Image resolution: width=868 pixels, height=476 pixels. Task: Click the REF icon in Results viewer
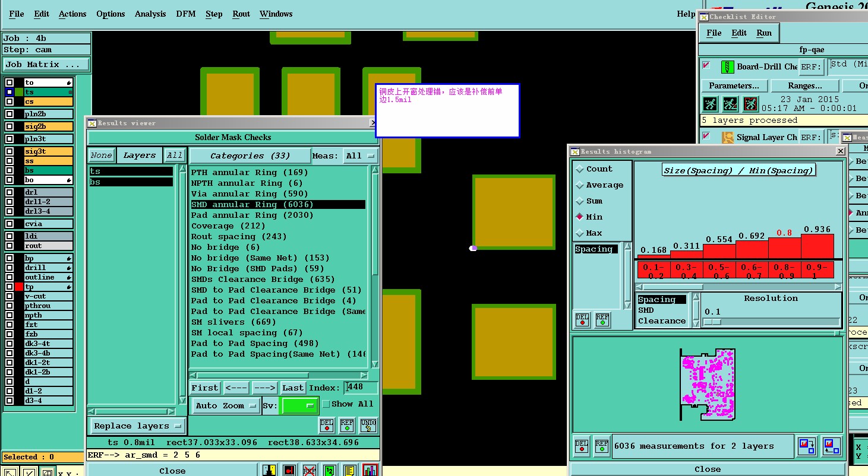347,426
